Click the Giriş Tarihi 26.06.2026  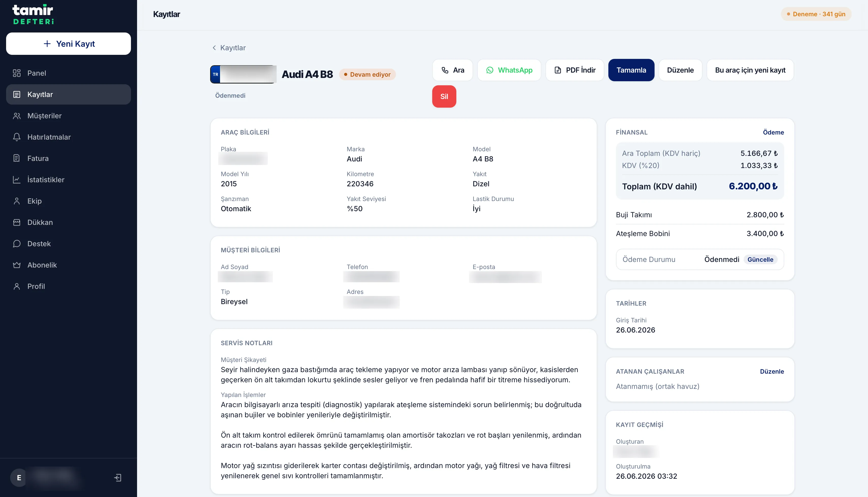click(x=635, y=330)
